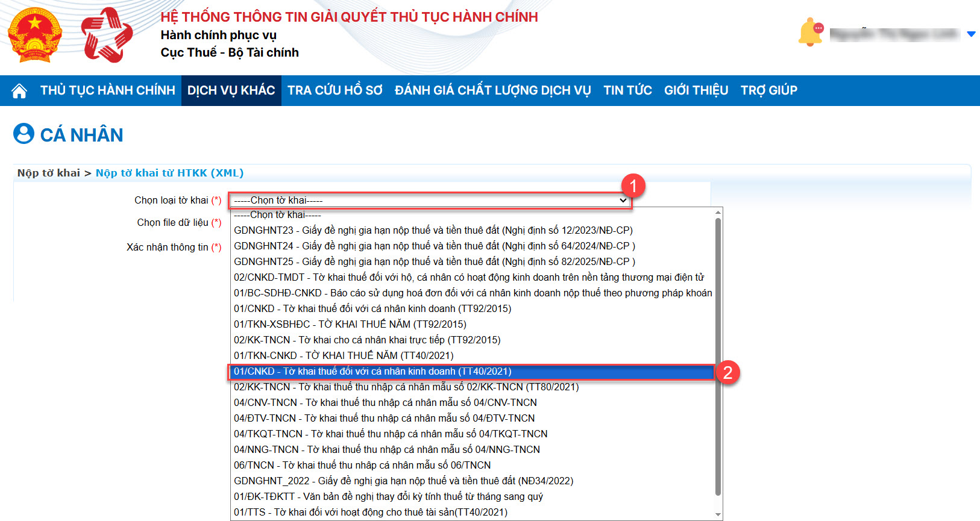Viewport: 980px width, 521px height.
Task: Click the red star hands logo
Action: click(107, 35)
